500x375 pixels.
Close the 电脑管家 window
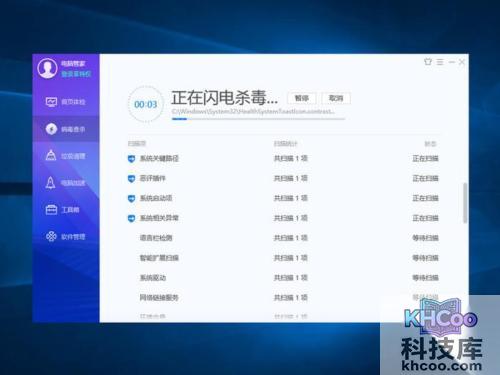point(462,62)
